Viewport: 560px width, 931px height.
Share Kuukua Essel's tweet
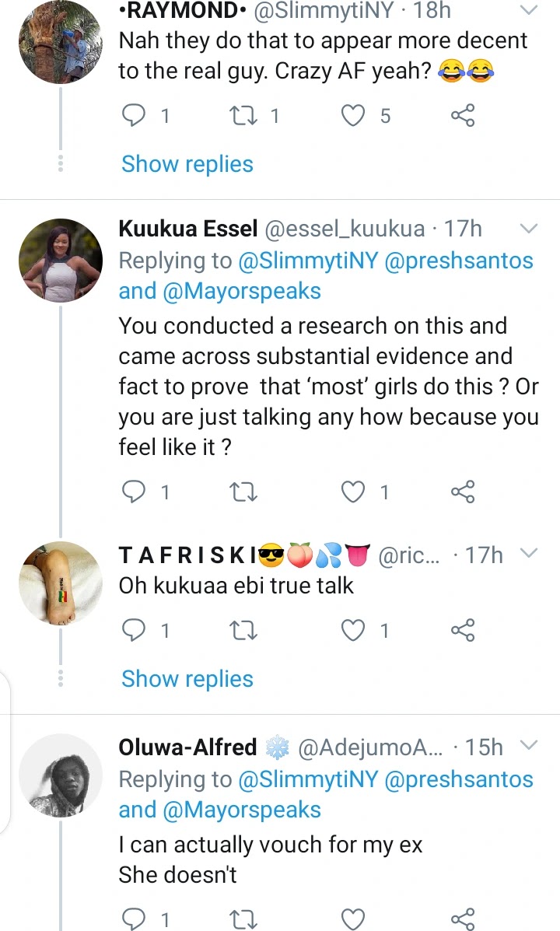[x=463, y=492]
